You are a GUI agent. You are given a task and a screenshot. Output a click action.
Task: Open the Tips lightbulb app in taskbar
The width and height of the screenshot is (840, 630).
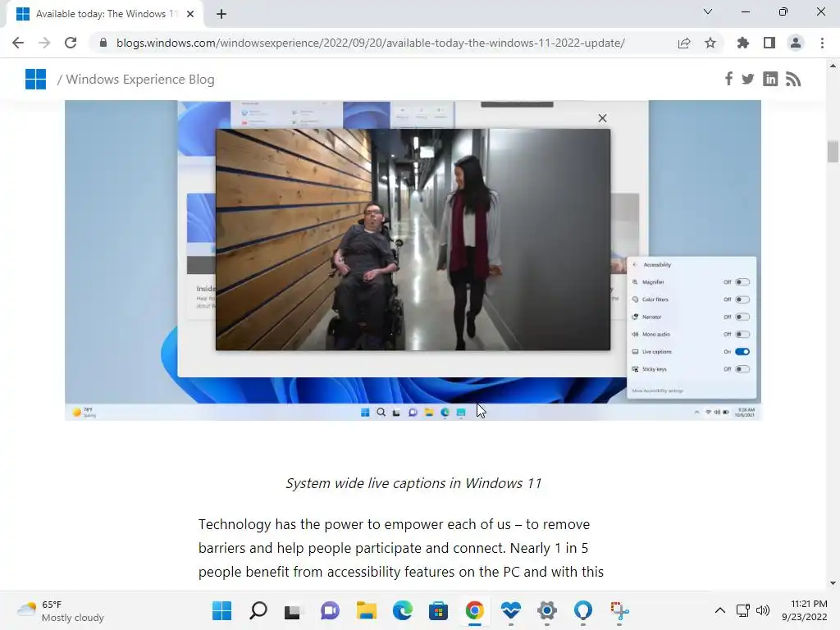583,610
